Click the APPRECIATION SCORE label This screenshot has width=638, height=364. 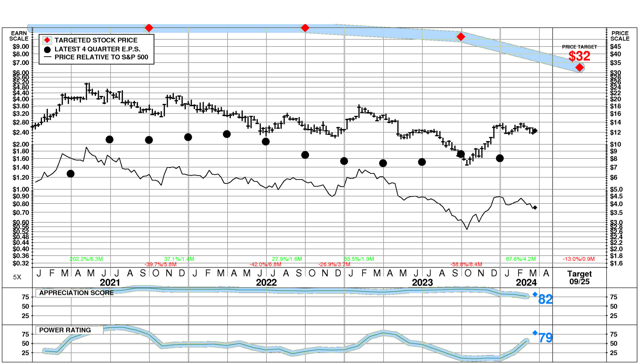pos(76,293)
